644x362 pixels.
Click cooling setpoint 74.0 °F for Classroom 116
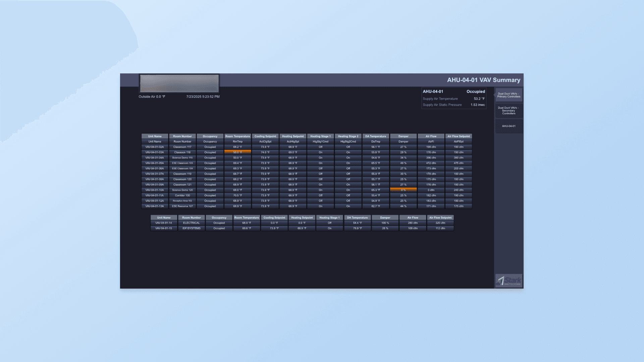[265, 152]
